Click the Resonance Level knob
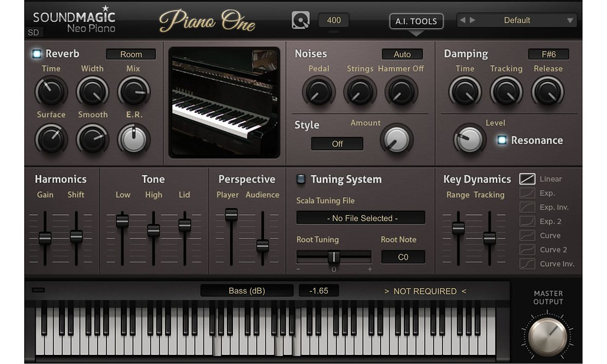The height and width of the screenshot is (364, 607). click(x=470, y=140)
